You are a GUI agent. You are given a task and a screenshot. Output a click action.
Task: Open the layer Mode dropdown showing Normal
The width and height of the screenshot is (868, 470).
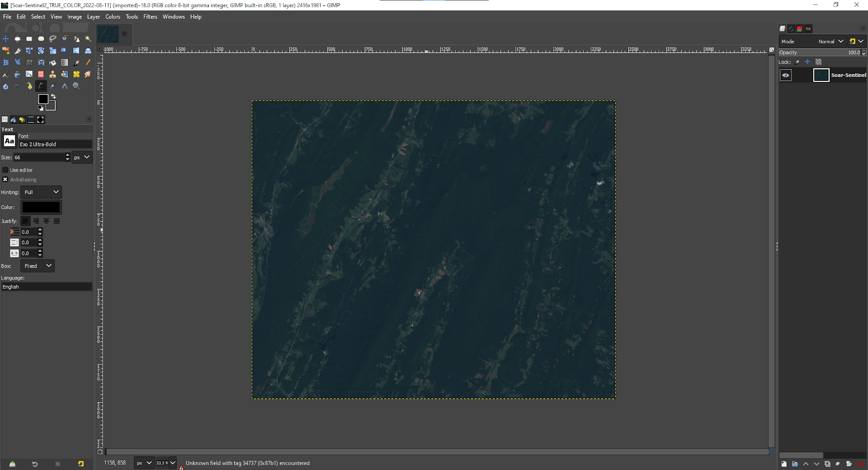point(831,41)
